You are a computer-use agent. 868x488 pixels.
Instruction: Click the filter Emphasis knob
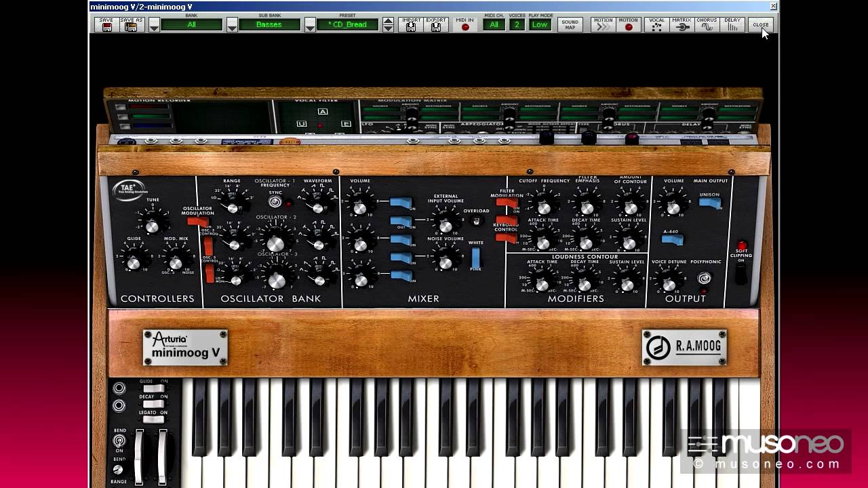click(587, 207)
